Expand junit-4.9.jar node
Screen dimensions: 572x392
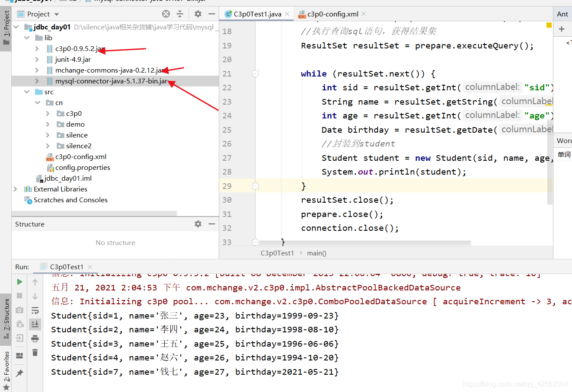point(37,59)
